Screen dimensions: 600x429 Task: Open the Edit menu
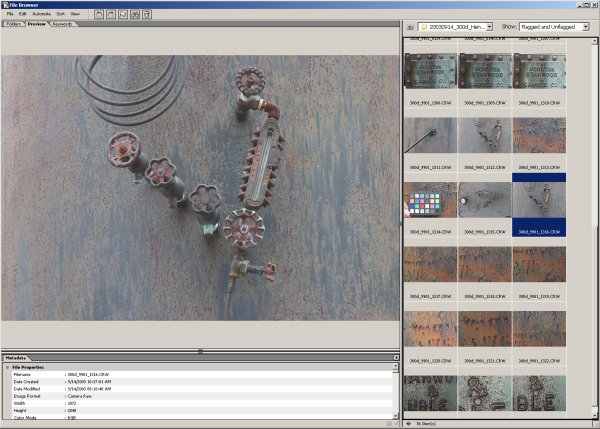[23, 14]
